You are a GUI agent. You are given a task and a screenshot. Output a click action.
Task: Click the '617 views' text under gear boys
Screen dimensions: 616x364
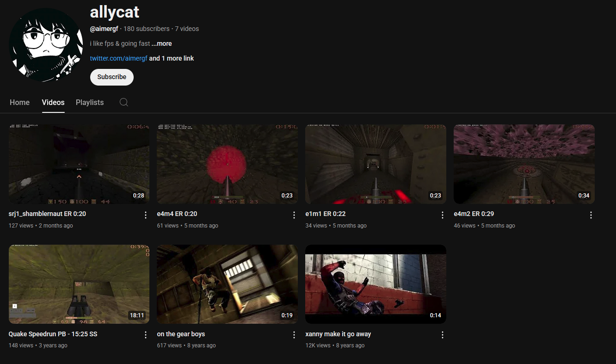coord(170,345)
